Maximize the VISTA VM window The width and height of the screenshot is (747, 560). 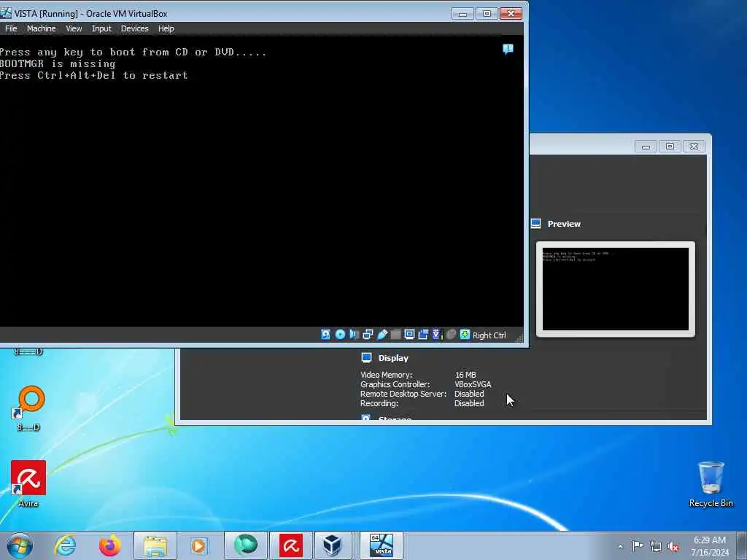coord(487,14)
